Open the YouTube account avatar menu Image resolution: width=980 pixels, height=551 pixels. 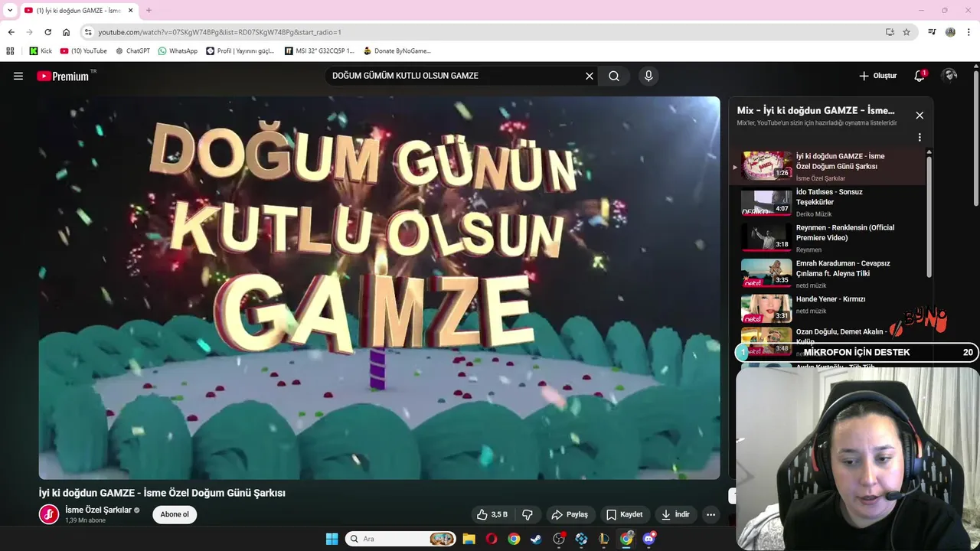coord(949,76)
